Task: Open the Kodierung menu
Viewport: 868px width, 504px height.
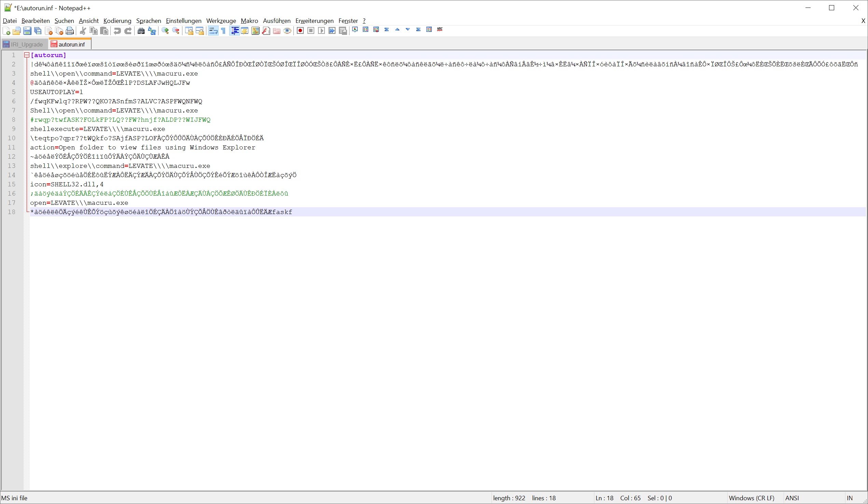Action: tap(117, 21)
